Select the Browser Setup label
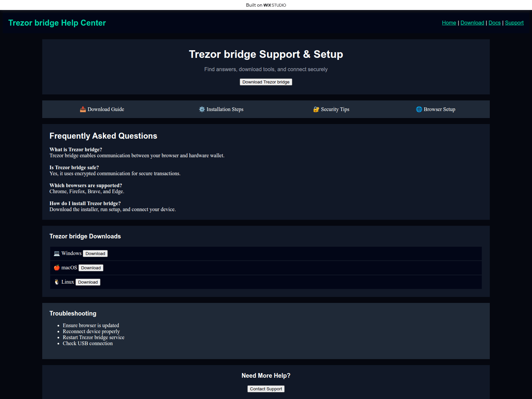The width and height of the screenshot is (532, 399). tap(440, 109)
